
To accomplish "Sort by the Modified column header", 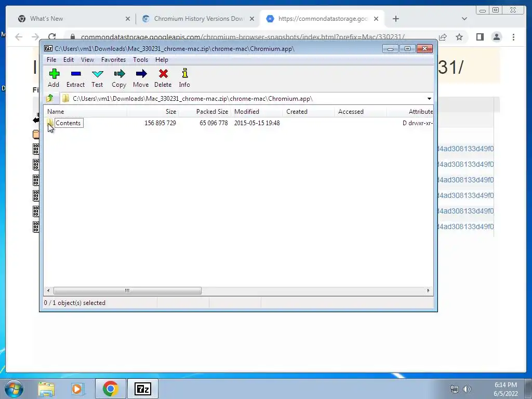I will pyautogui.click(x=257, y=112).
